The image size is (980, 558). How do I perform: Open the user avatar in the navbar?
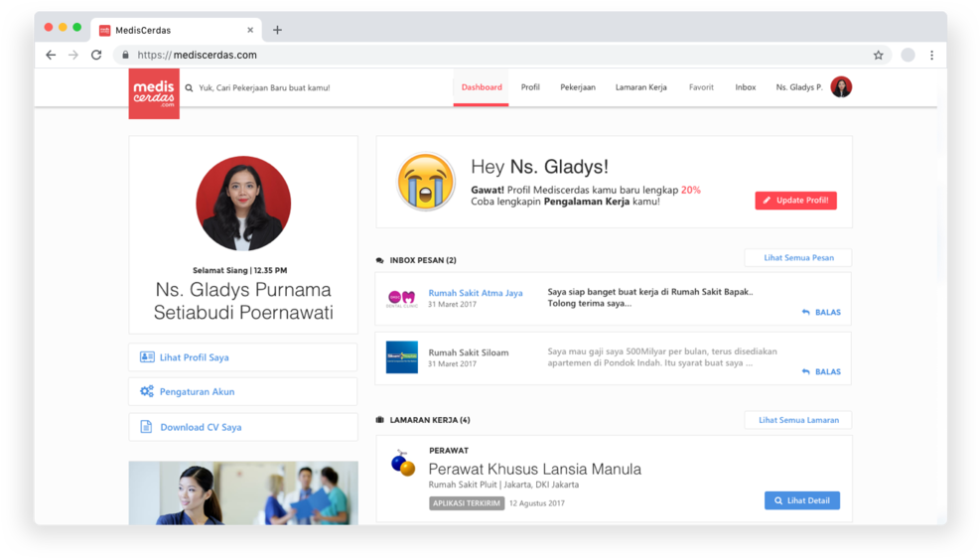(x=841, y=87)
